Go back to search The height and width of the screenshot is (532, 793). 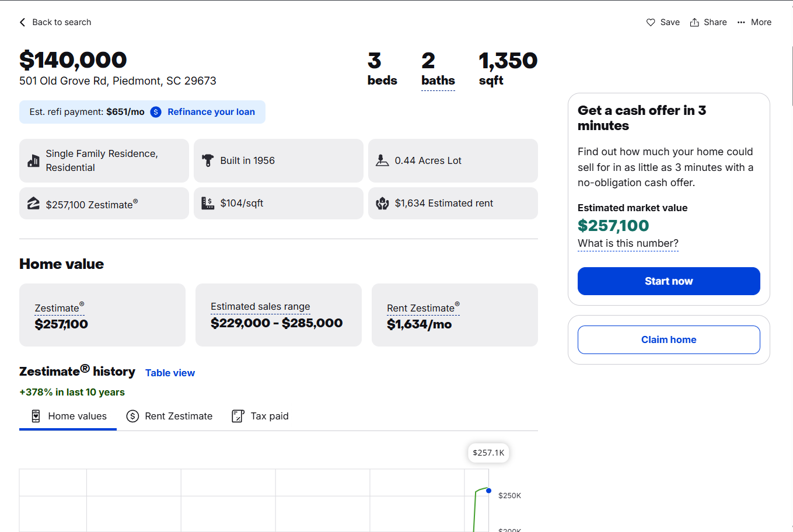[55, 22]
